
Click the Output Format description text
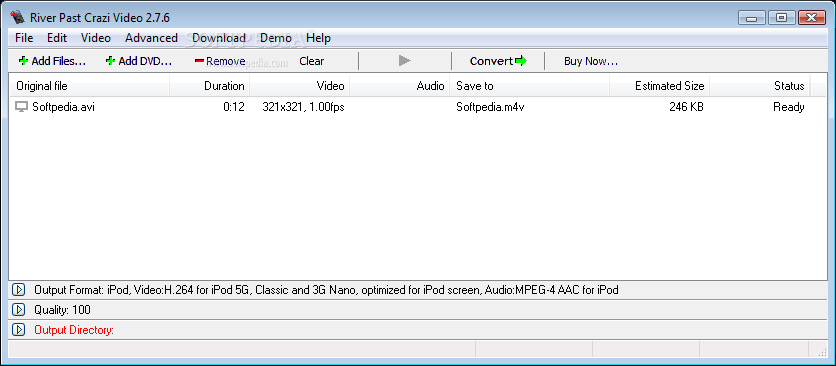[x=326, y=290]
